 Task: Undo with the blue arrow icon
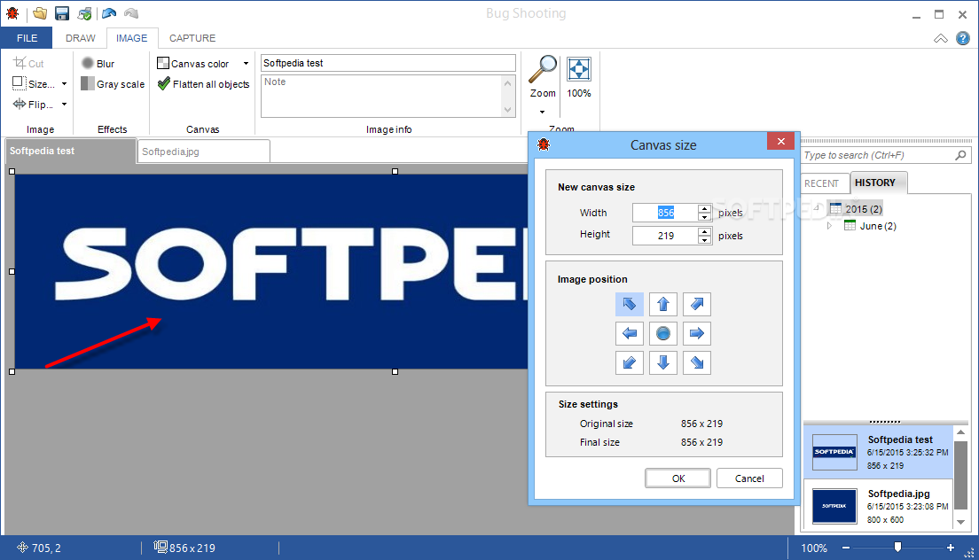109,13
